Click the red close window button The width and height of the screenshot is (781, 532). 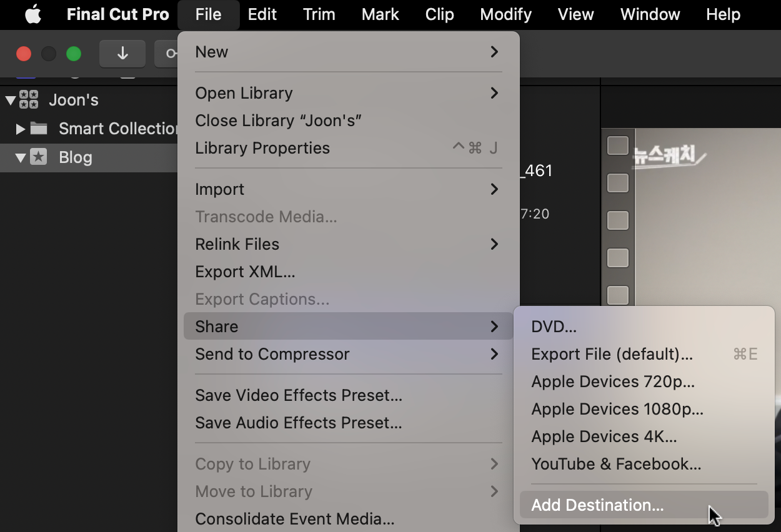click(24, 54)
